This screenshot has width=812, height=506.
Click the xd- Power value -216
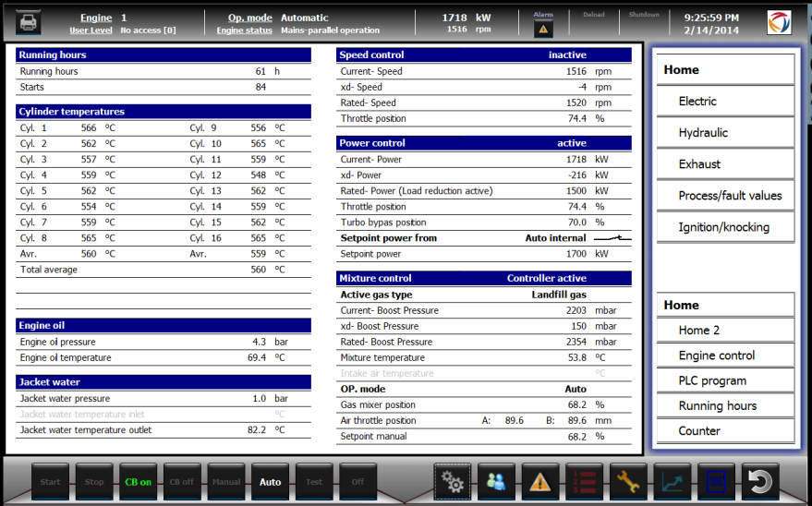point(576,175)
